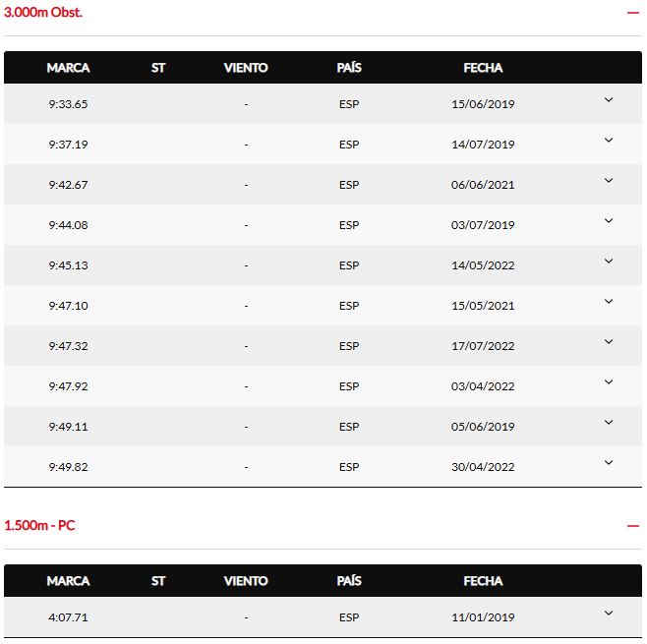Sort by MARCA column in steeplechase table
The width and height of the screenshot is (647, 644).
pyautogui.click(x=68, y=68)
